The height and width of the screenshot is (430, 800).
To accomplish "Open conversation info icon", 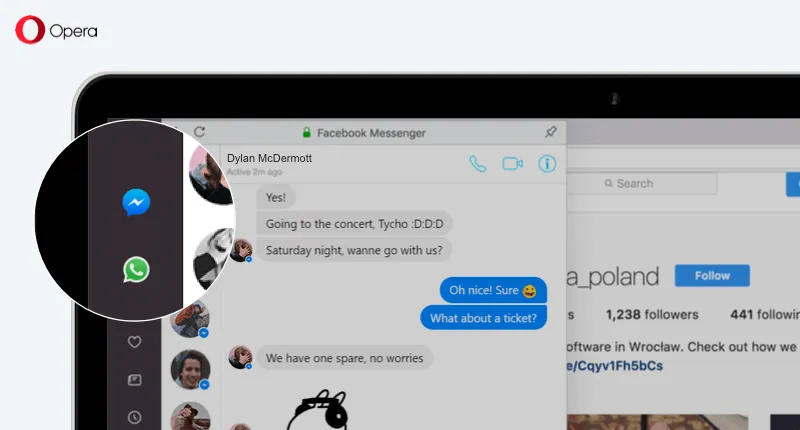I will pyautogui.click(x=547, y=164).
